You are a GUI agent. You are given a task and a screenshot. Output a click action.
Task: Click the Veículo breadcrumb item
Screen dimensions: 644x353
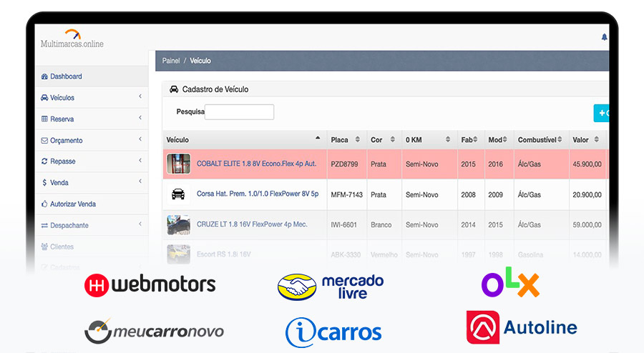tap(200, 61)
